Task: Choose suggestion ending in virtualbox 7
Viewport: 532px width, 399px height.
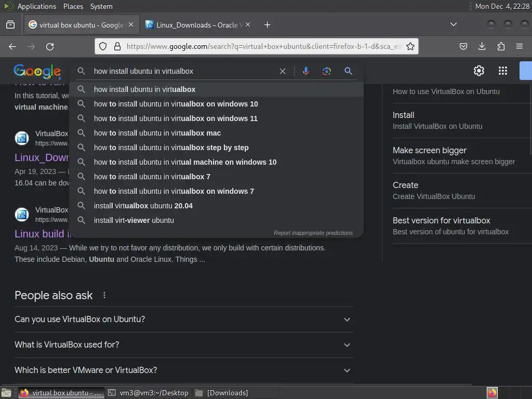Action: 216,177
